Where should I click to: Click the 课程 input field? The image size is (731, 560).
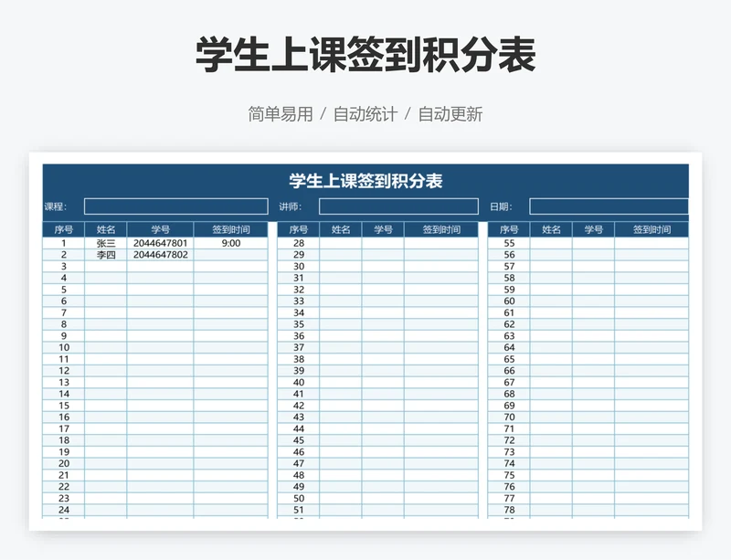175,206
